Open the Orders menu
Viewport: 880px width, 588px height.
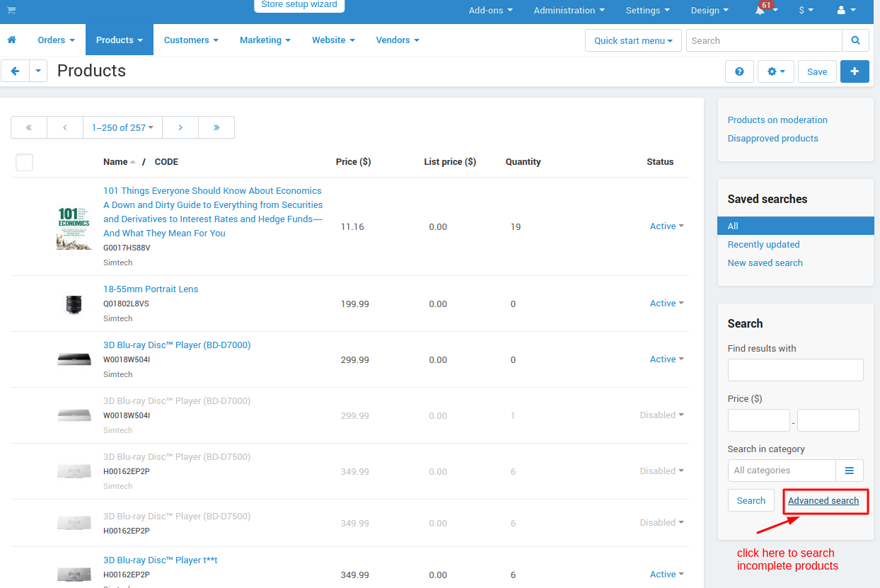coord(56,40)
